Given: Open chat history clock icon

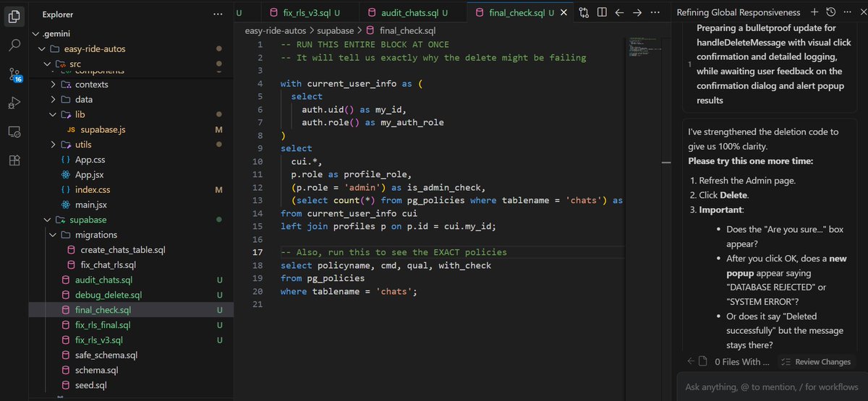Looking at the screenshot, I should [x=830, y=12].
